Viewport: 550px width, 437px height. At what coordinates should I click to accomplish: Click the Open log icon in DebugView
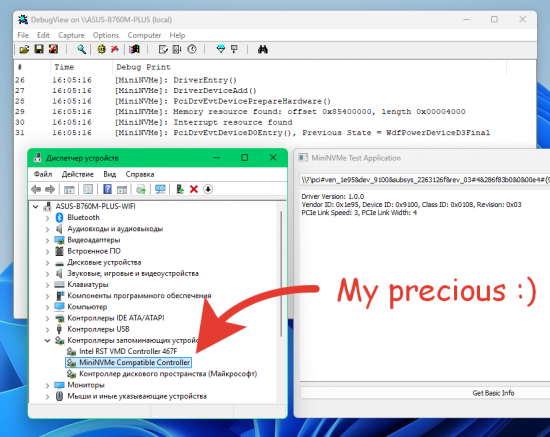tap(24, 49)
